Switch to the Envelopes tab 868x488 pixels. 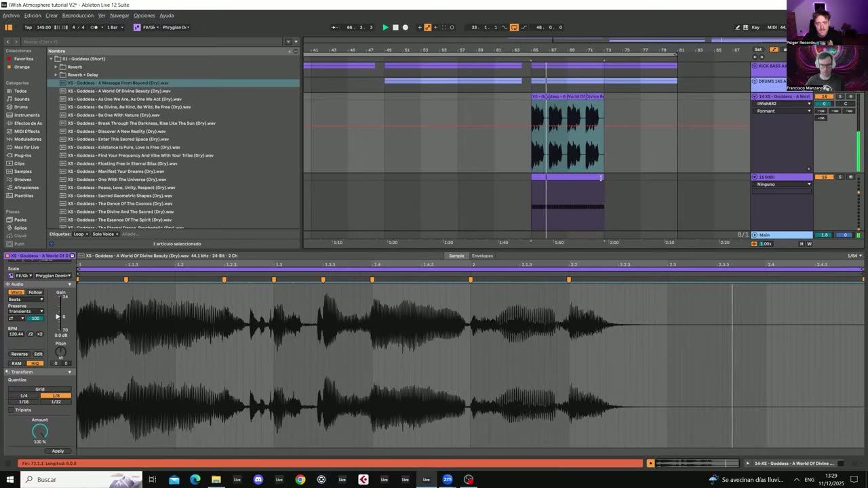(482, 256)
